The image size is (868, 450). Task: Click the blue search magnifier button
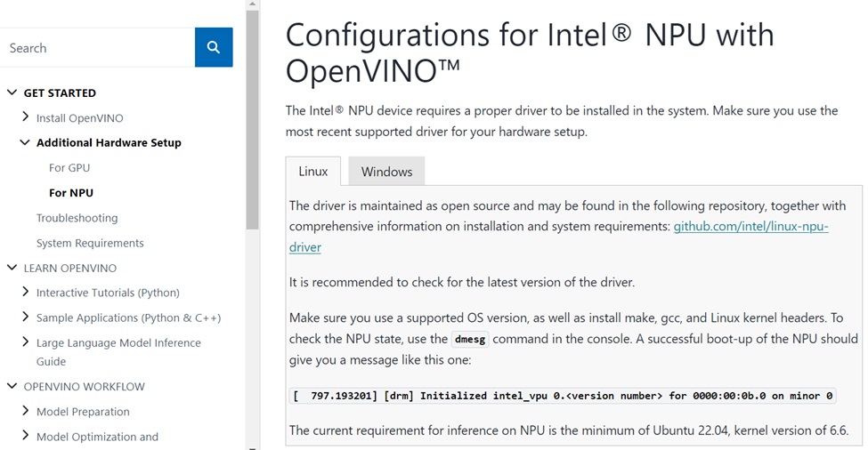point(214,47)
